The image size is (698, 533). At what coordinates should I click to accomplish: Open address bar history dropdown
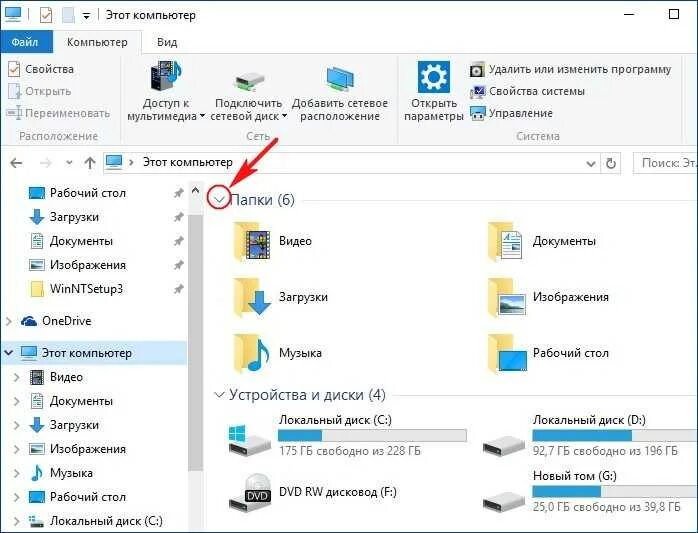pos(591,163)
